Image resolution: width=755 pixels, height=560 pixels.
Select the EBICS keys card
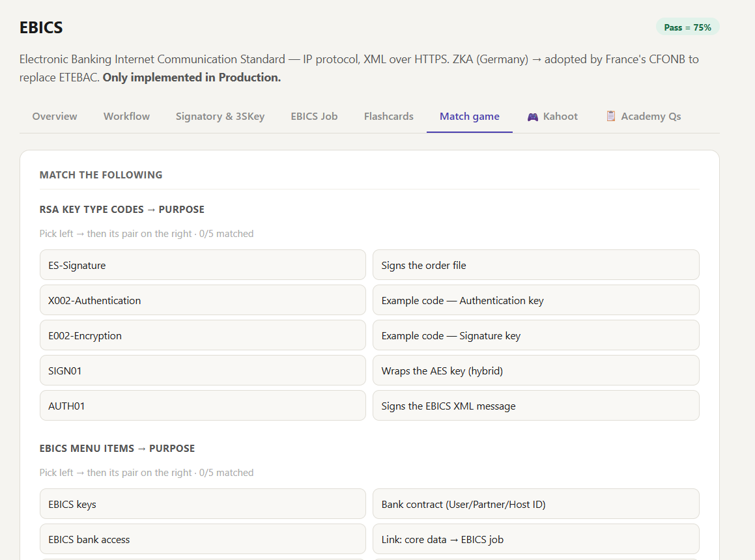203,503
